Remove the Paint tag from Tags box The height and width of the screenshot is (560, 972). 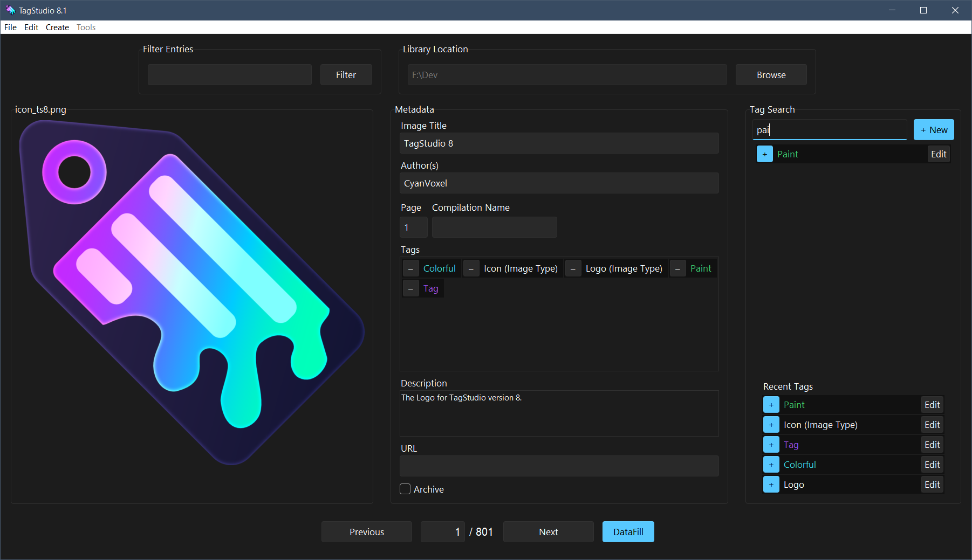677,268
